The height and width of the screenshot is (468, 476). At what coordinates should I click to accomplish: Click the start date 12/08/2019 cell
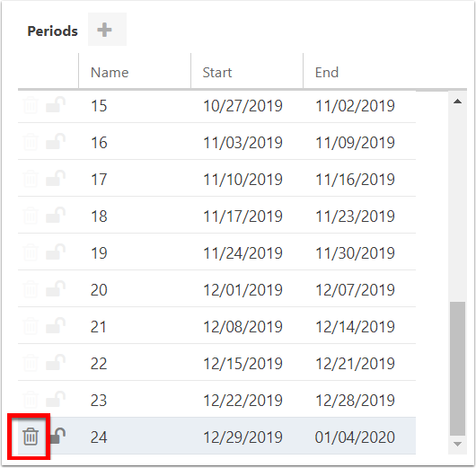pyautogui.click(x=242, y=327)
